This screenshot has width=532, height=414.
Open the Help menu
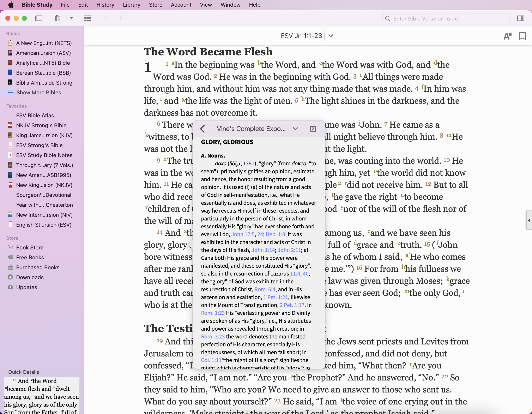255,5
